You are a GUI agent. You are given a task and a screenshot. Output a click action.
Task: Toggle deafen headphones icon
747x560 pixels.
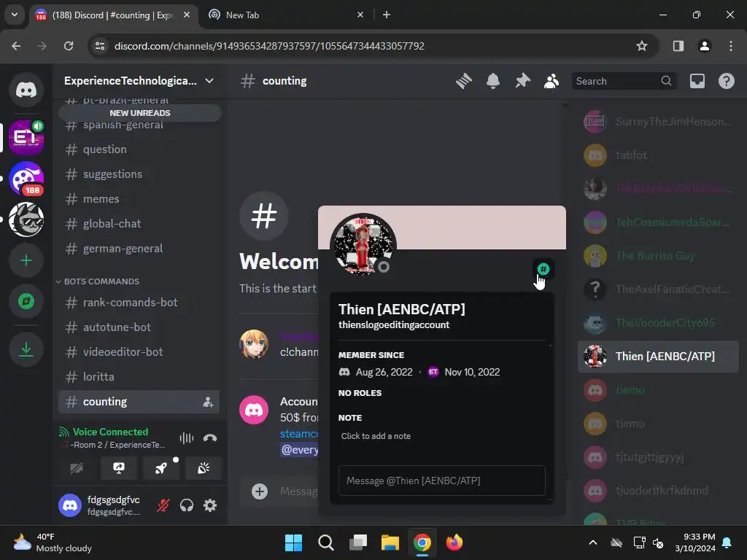(x=187, y=505)
